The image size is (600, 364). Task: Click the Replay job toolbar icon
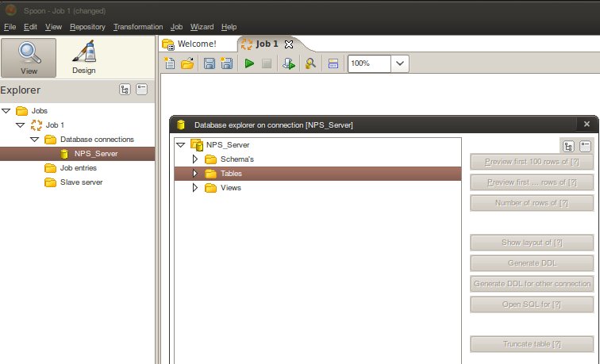point(289,63)
